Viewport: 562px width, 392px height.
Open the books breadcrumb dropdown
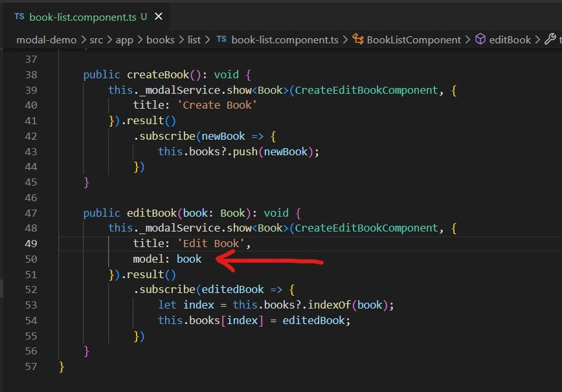(x=161, y=39)
